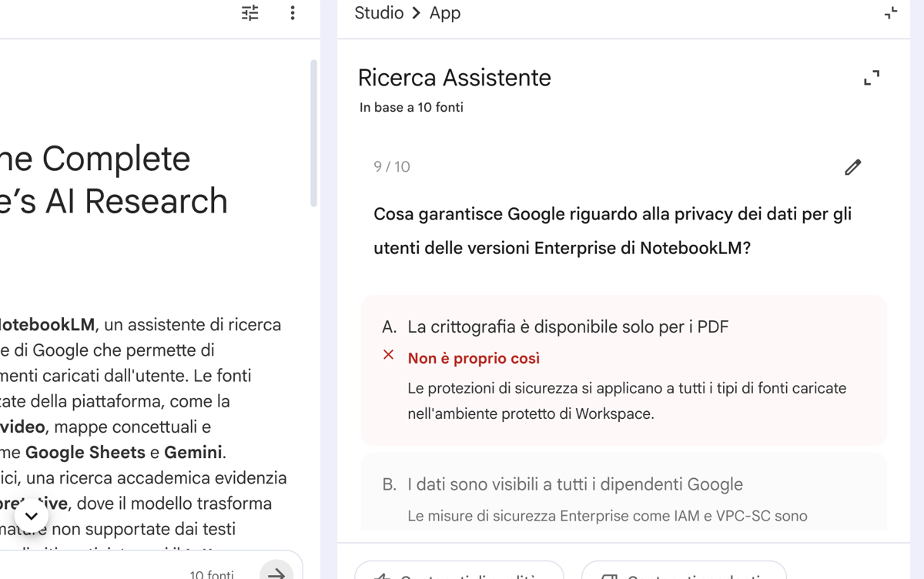
Task: Go back to Studio in the breadcrumb
Action: (x=379, y=13)
